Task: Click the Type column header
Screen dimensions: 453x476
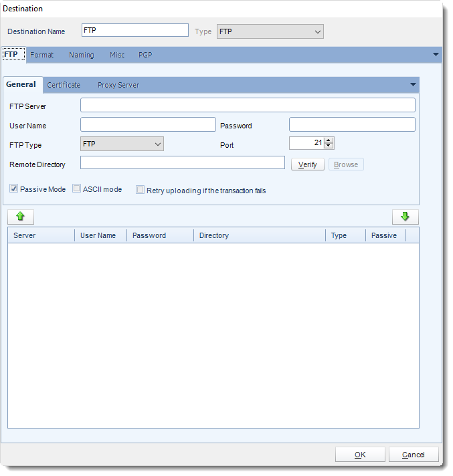Action: click(x=345, y=235)
